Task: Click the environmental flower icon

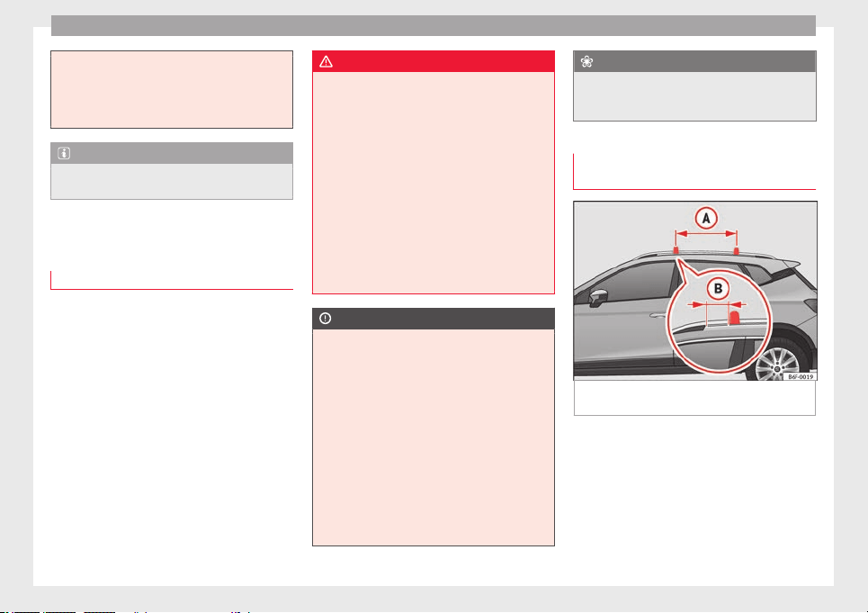Action: pos(586,61)
